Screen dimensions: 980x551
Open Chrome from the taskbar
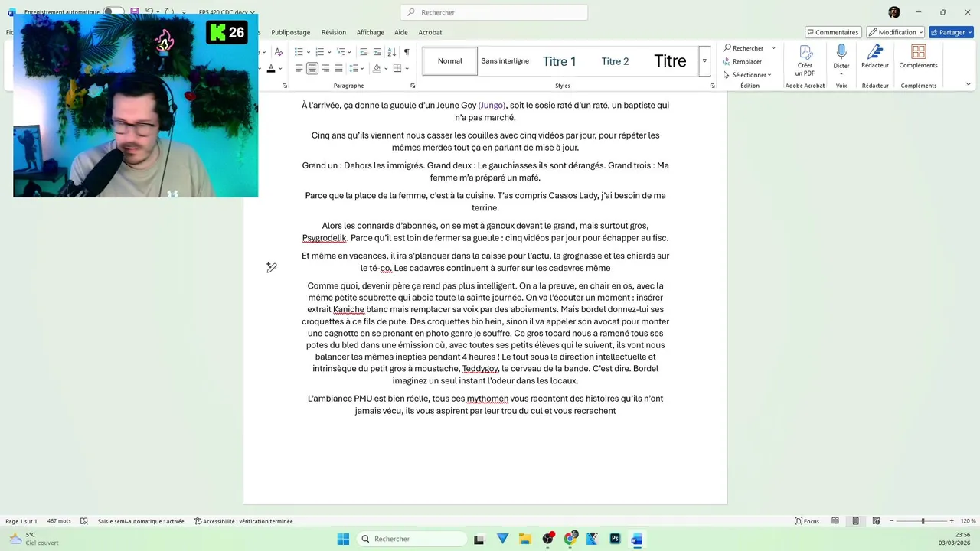click(x=570, y=539)
